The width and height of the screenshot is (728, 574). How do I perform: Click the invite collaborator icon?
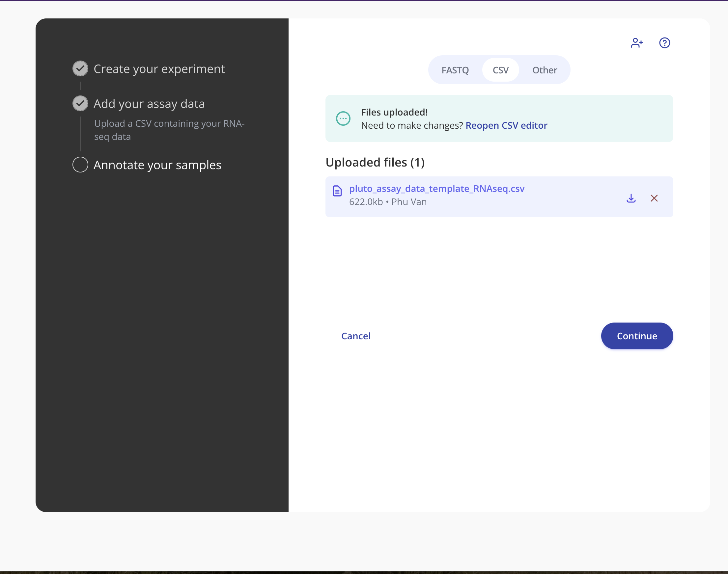pyautogui.click(x=636, y=43)
